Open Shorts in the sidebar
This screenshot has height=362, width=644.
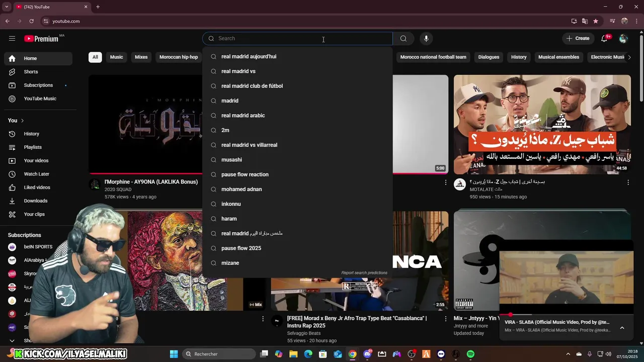(x=38, y=72)
